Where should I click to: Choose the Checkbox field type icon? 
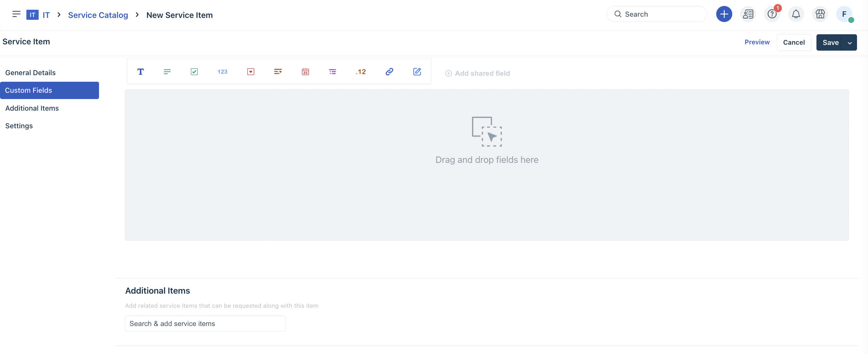(194, 71)
